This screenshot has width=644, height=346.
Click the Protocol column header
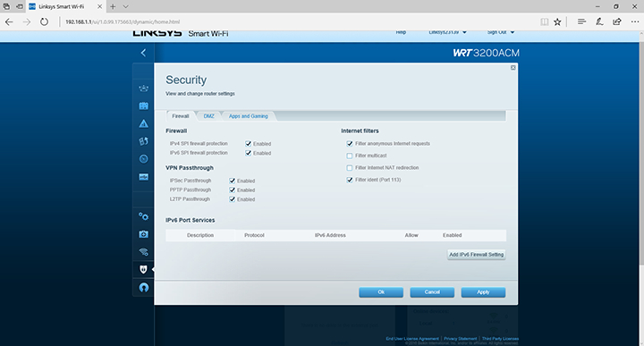254,235
